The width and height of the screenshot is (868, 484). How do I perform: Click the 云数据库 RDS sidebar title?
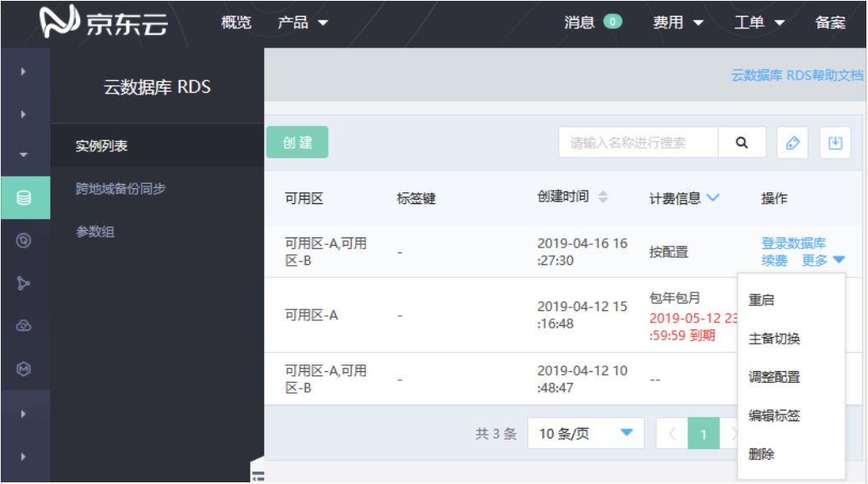[157, 87]
